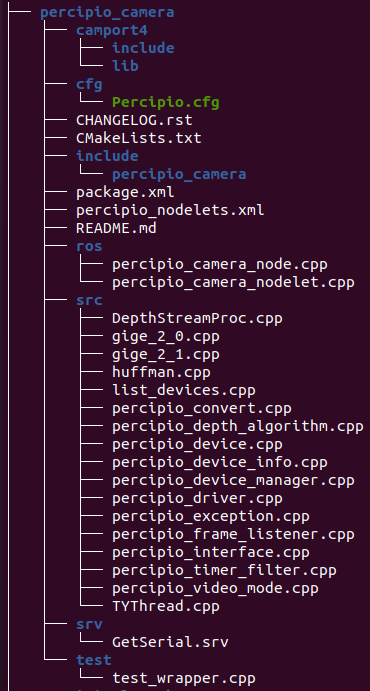The height and width of the screenshot is (691, 370).
Task: Select the CMakeLists.txt file name
Action: pos(139,138)
